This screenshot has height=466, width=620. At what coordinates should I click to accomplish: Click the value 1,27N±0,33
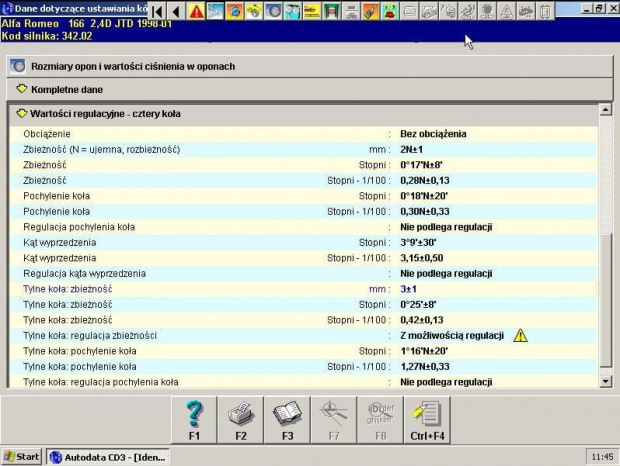tap(425, 366)
